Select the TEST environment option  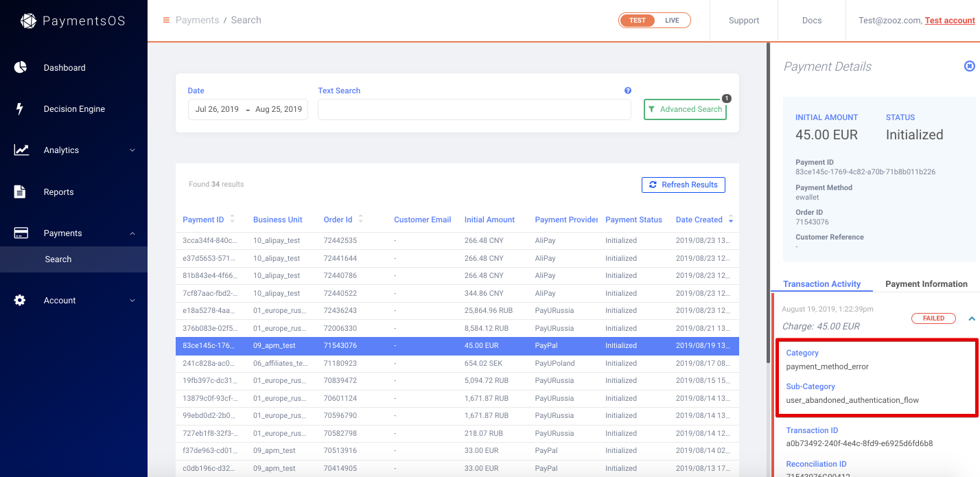(638, 21)
